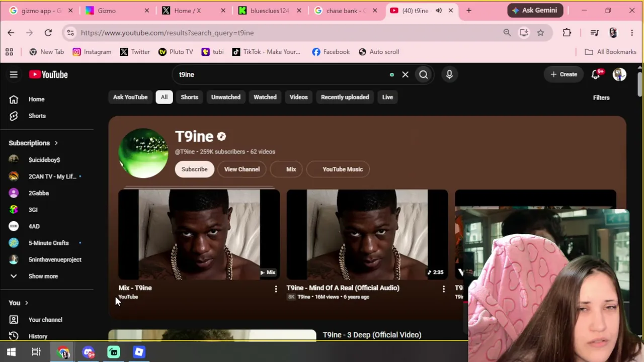Open the YouTube account avatar menu
The image size is (644, 362).
pyautogui.click(x=619, y=74)
